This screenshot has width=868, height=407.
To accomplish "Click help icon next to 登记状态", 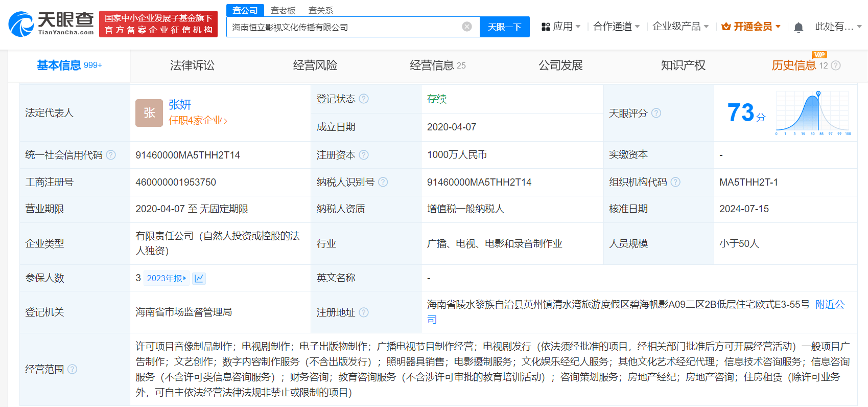I will 364,99.
